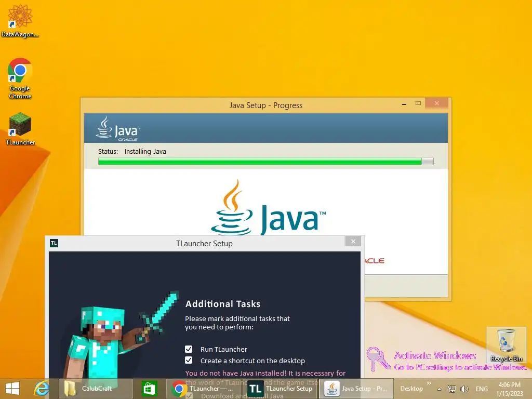Image resolution: width=532 pixels, height=399 pixels.
Task: Open the Windows Store taskbar icon
Action: click(150, 389)
